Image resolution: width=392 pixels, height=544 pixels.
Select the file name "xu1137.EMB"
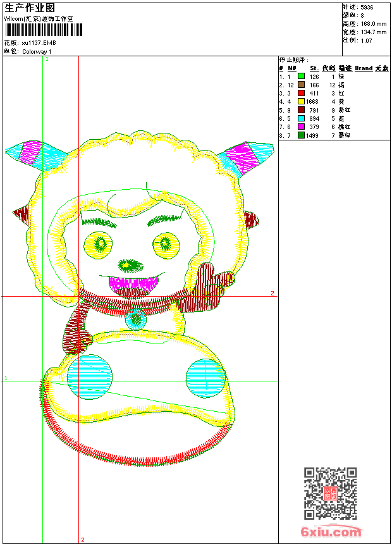[39, 42]
